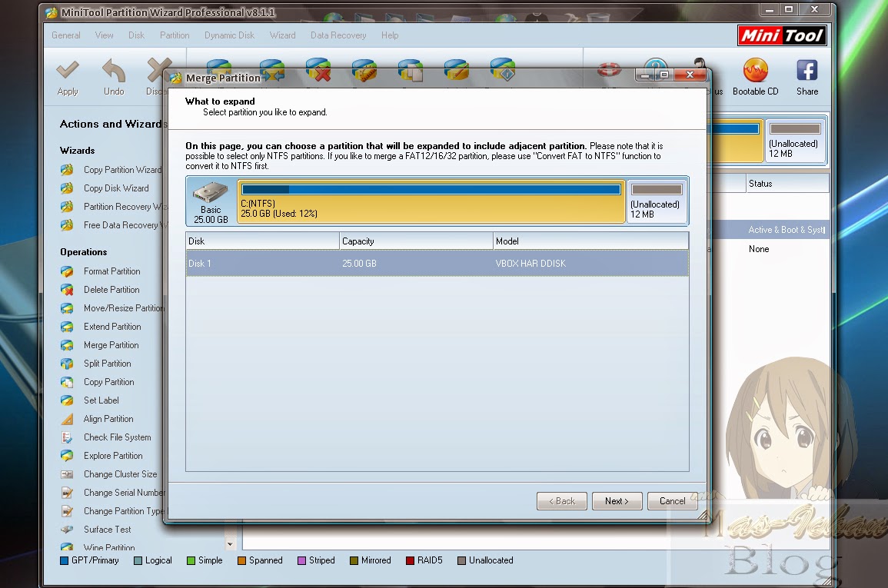The height and width of the screenshot is (588, 888).
Task: Click the Split Partition sidebar icon
Action: (67, 364)
